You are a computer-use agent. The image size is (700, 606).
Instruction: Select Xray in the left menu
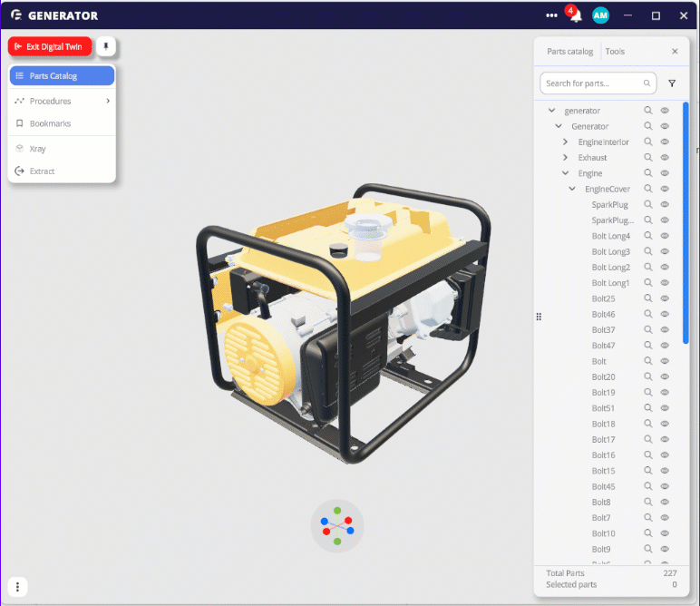pyautogui.click(x=38, y=148)
